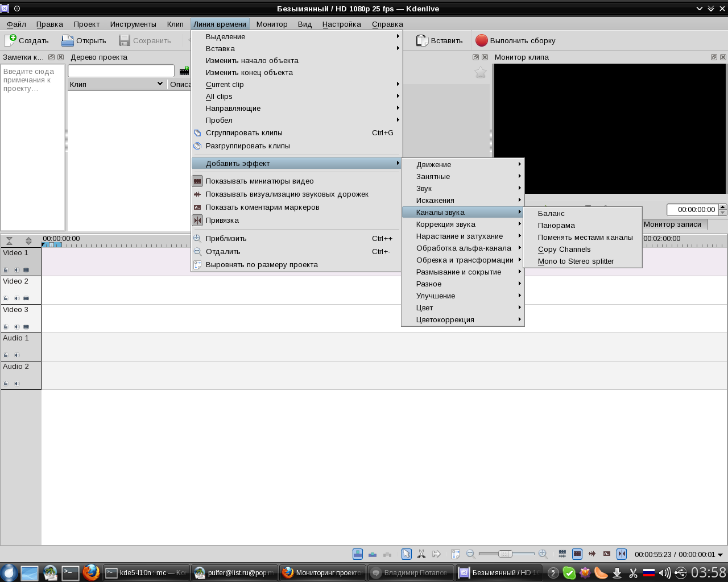Click the 'Создать' new project toolbar button
Screen dimensions: 728x582
(x=27, y=40)
